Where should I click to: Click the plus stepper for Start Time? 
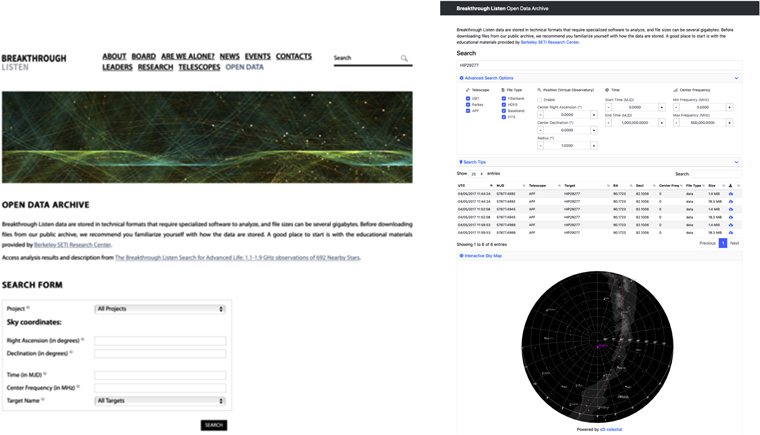pyautogui.click(x=662, y=107)
